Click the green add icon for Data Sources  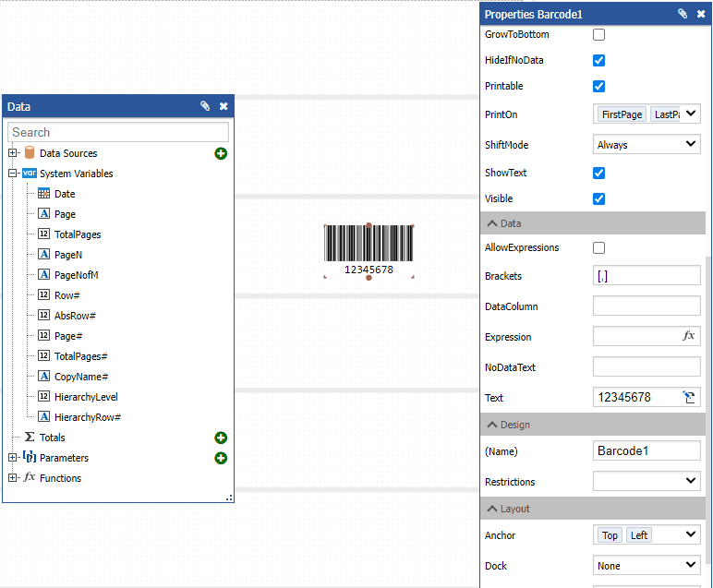tap(221, 153)
